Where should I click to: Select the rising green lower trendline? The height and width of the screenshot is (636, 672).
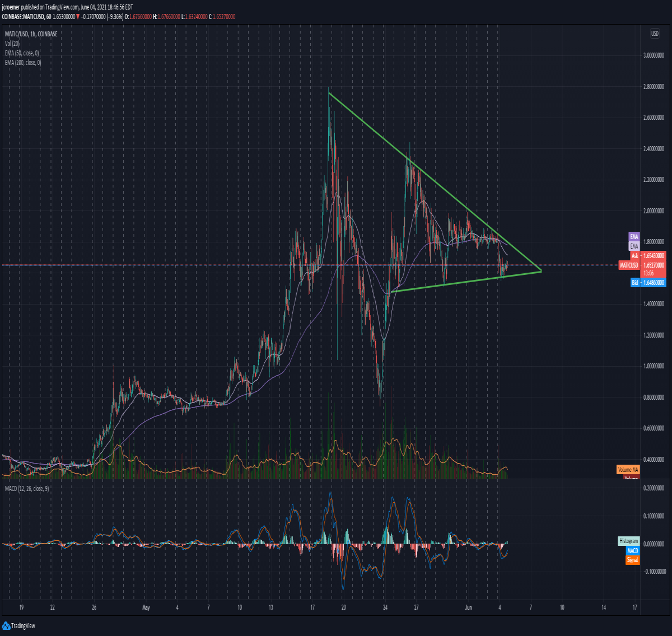pyautogui.click(x=466, y=282)
